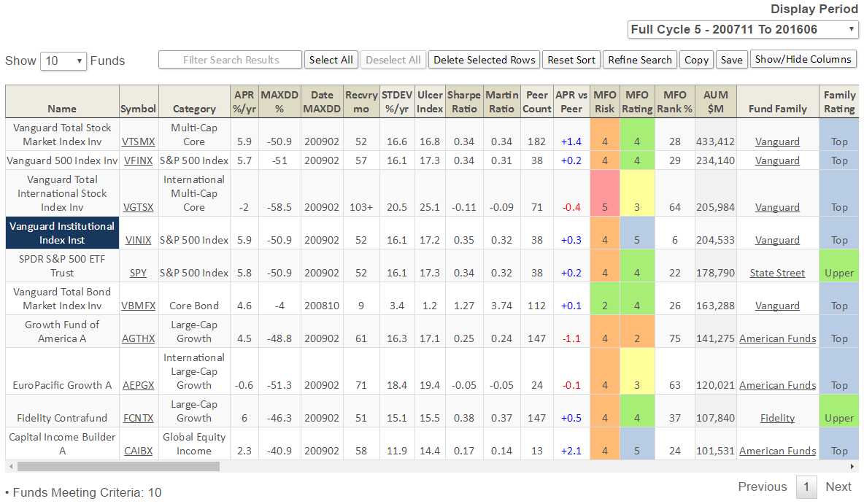Open the Show funds count dropdown
Screen dimensions: 864x504
point(63,61)
